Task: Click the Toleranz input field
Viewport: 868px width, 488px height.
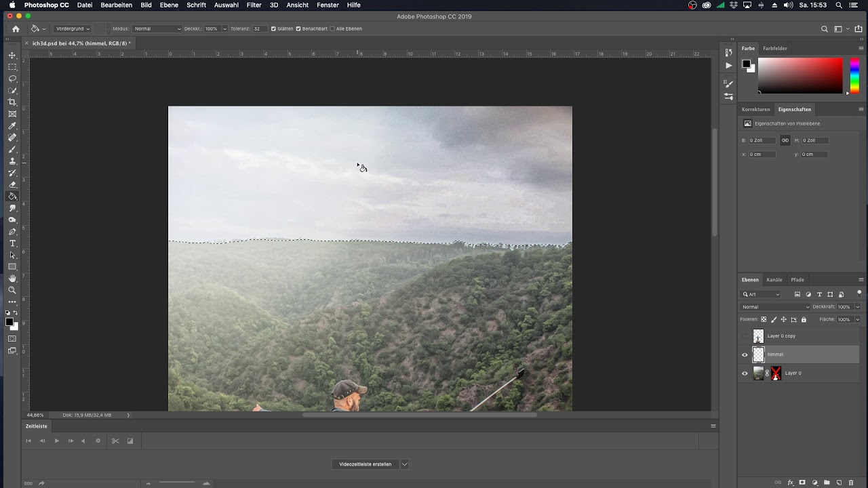Action: 259,28
